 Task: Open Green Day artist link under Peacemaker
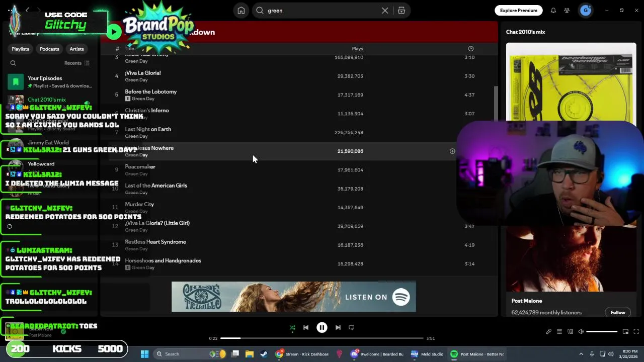[x=136, y=174]
